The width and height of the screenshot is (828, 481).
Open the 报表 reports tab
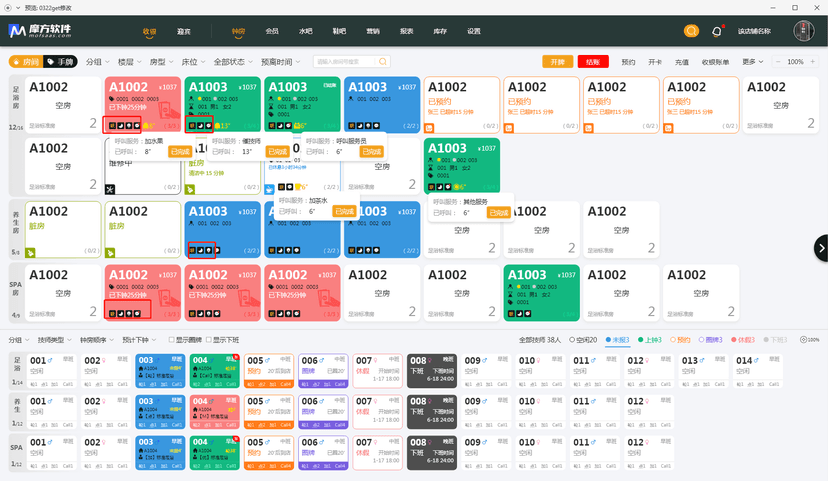click(x=407, y=31)
